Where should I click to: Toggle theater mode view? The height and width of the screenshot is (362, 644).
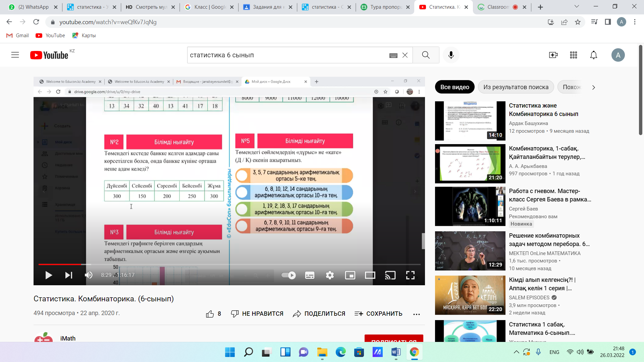(x=370, y=275)
